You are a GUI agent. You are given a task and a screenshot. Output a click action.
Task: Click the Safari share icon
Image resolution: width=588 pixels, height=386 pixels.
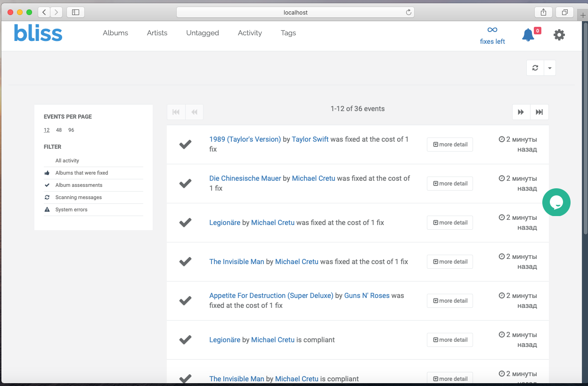coord(543,12)
